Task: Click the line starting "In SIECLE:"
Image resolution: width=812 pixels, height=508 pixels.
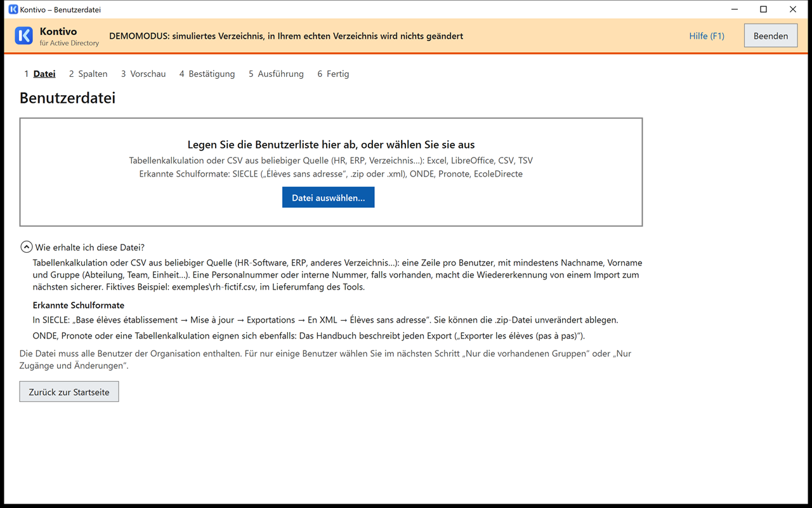Action: click(x=325, y=320)
